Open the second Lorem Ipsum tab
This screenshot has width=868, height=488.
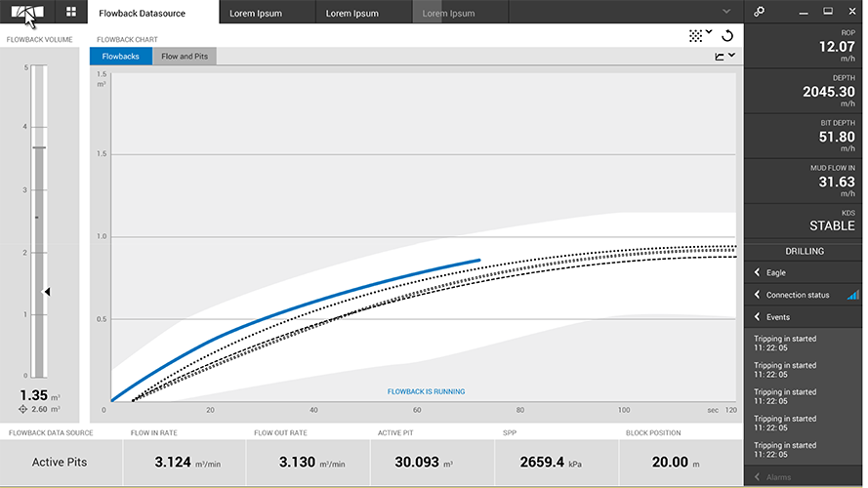tap(351, 14)
